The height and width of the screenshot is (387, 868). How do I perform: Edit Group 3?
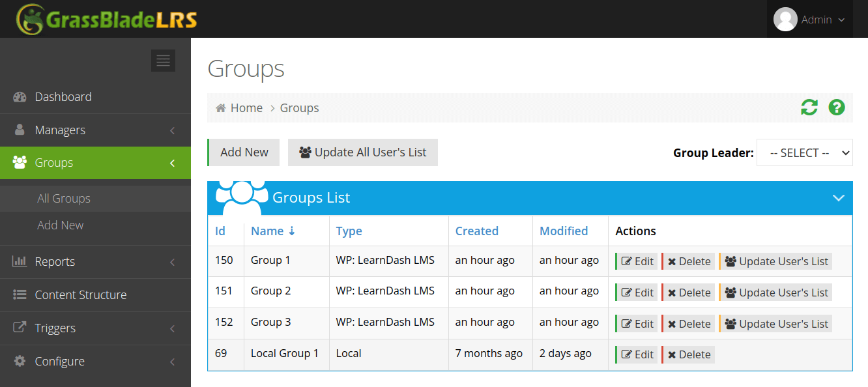636,324
